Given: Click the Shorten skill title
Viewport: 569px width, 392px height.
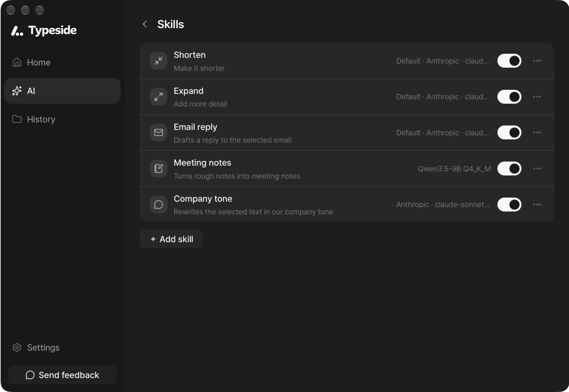Looking at the screenshot, I should [190, 55].
